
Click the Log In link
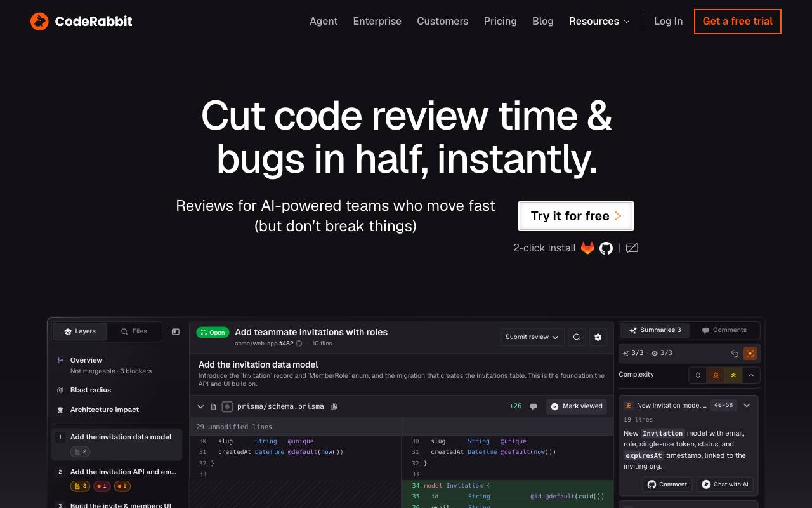pyautogui.click(x=669, y=21)
